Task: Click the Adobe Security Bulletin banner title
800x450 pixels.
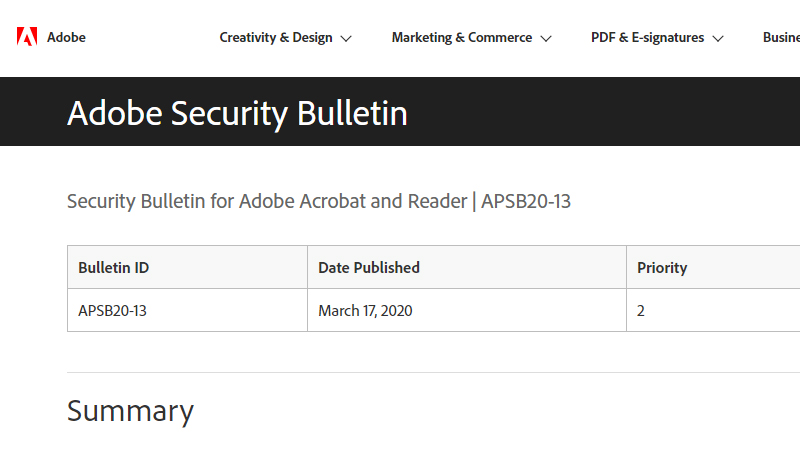Action: [237, 113]
